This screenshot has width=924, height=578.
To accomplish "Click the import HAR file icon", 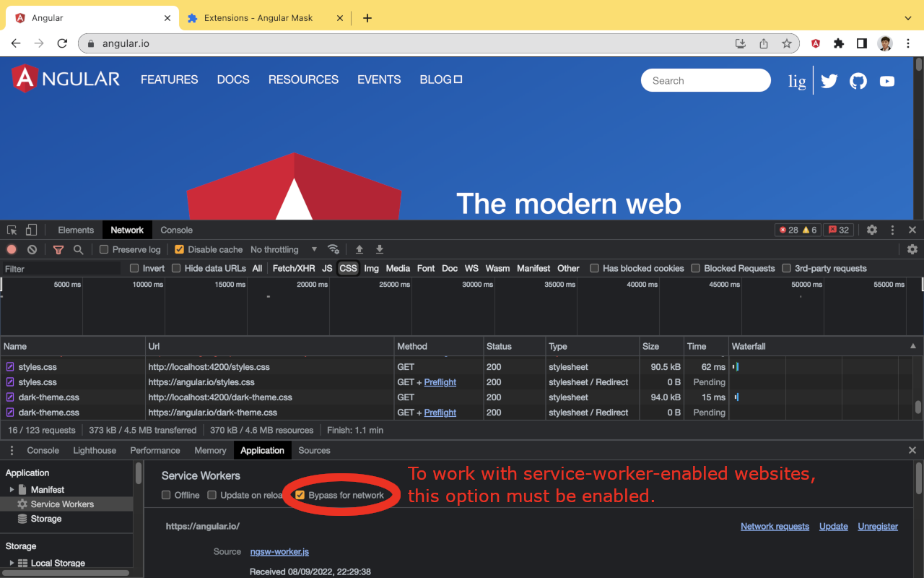I will tap(359, 249).
